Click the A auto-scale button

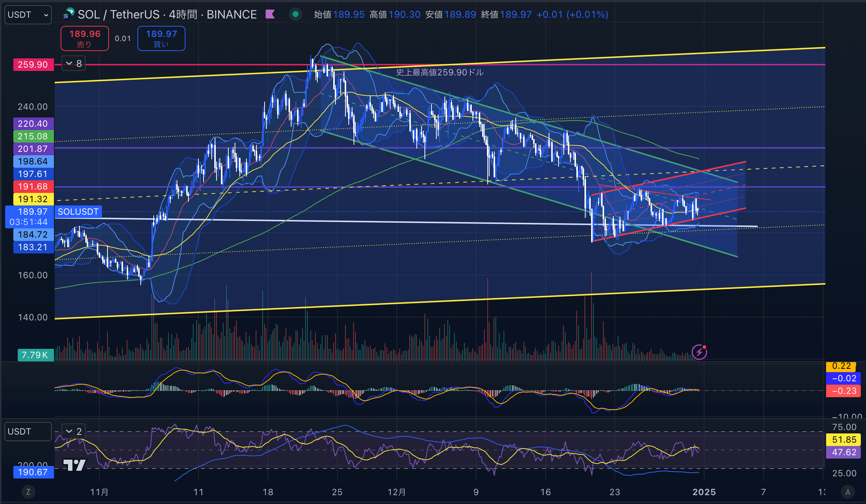coord(848,492)
